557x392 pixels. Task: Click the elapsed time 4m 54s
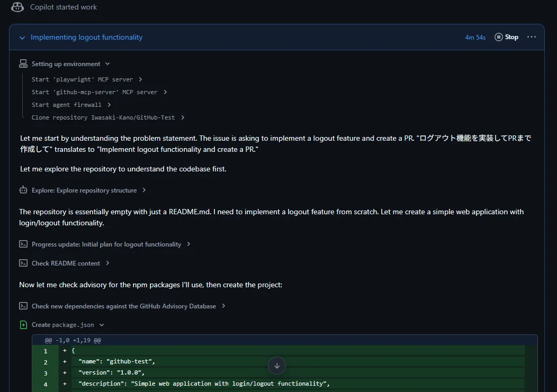(475, 37)
